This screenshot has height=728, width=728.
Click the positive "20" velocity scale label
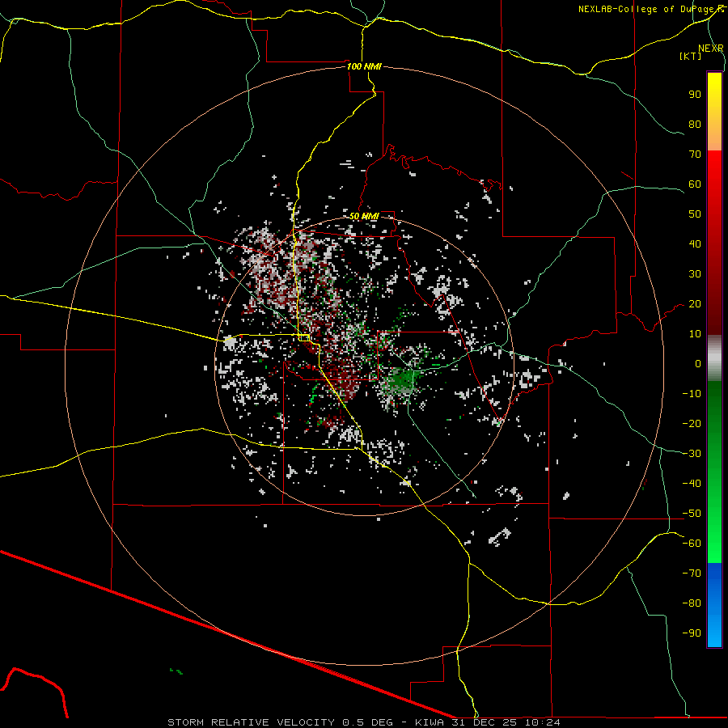click(x=695, y=304)
